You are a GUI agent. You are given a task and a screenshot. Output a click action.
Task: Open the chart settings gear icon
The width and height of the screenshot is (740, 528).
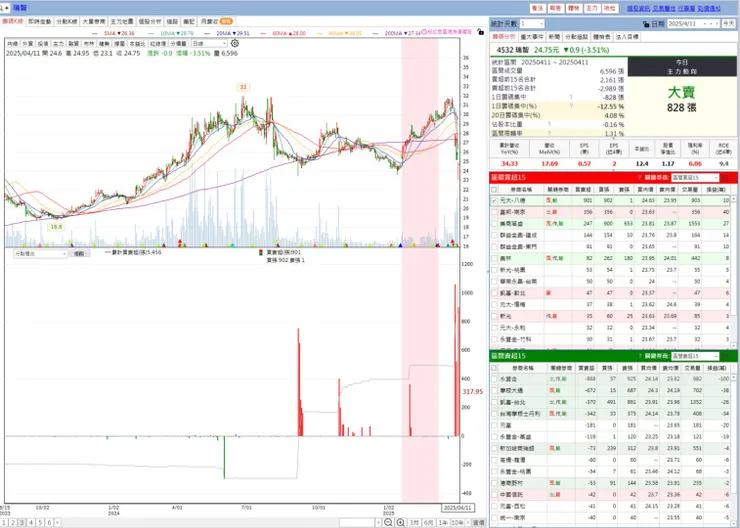(x=235, y=43)
